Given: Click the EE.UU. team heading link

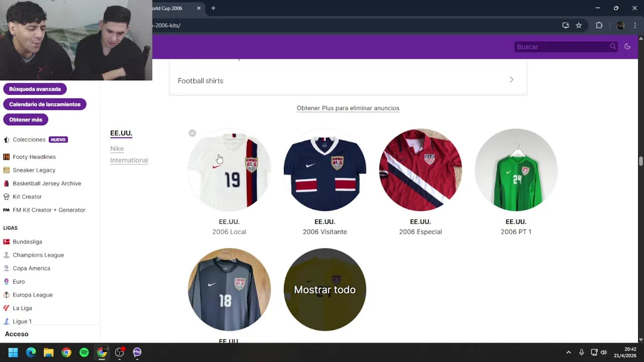Looking at the screenshot, I should 121,133.
